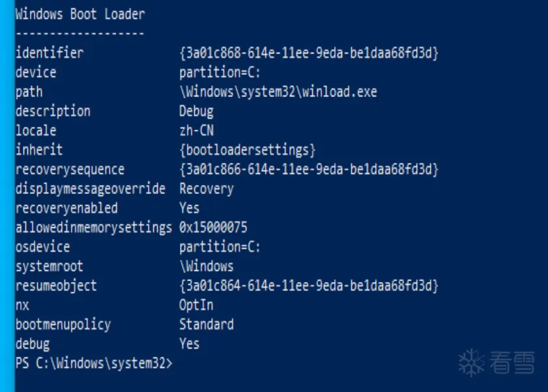Click the "Windows Boot Loader" heading
The width and height of the screenshot is (548, 392).
[x=80, y=14]
